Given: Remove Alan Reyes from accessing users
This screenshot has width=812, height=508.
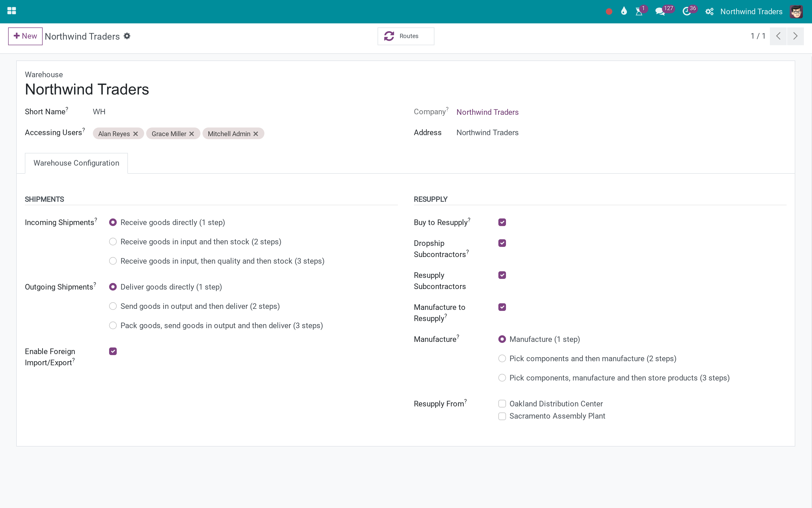Looking at the screenshot, I should [x=136, y=134].
